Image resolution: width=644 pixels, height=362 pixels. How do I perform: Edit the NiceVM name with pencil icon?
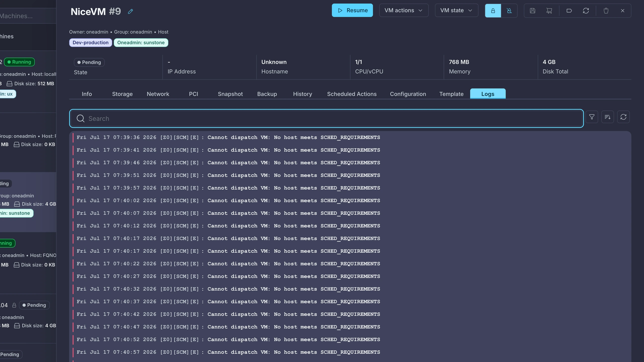(130, 11)
